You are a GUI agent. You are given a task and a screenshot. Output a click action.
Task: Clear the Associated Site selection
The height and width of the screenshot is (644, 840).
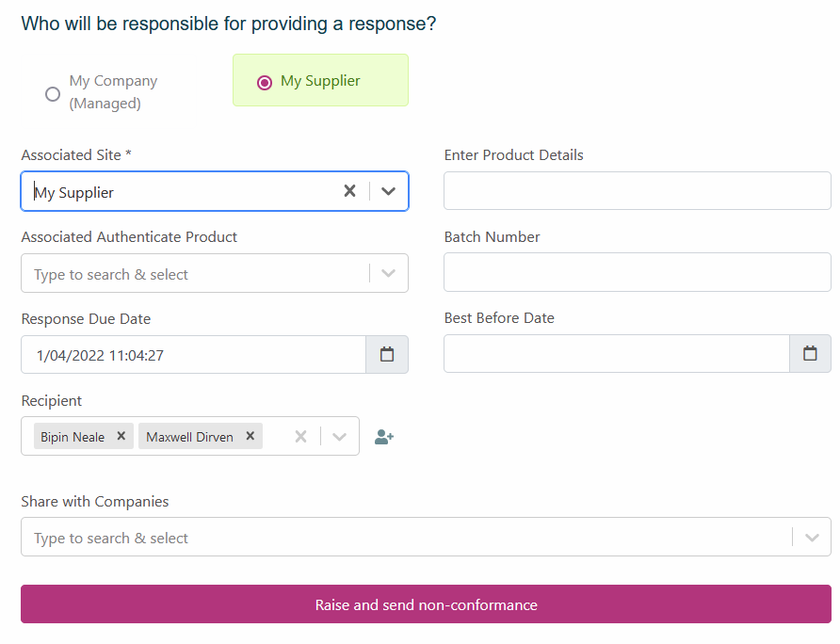click(349, 191)
